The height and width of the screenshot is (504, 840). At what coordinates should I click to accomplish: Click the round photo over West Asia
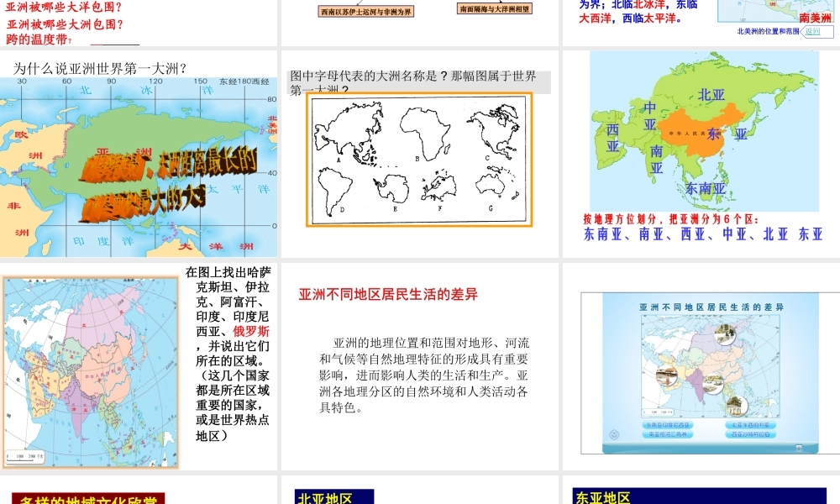666,375
